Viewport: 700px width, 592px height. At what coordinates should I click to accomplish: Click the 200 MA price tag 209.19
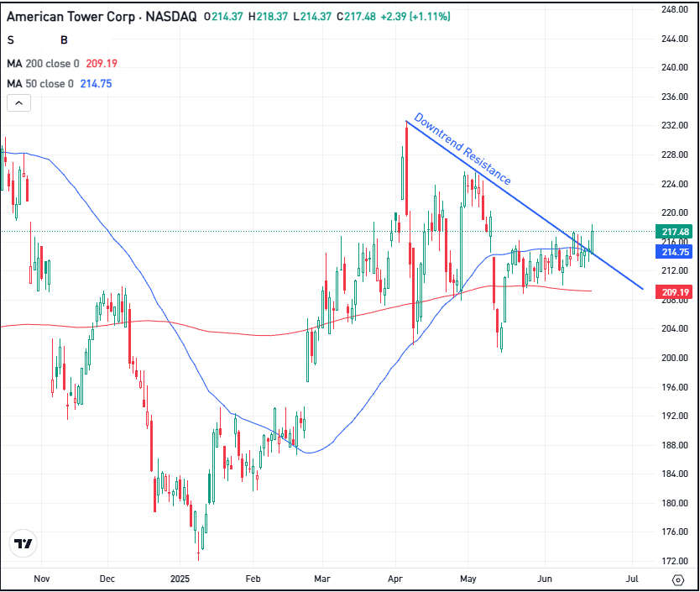coord(674,291)
